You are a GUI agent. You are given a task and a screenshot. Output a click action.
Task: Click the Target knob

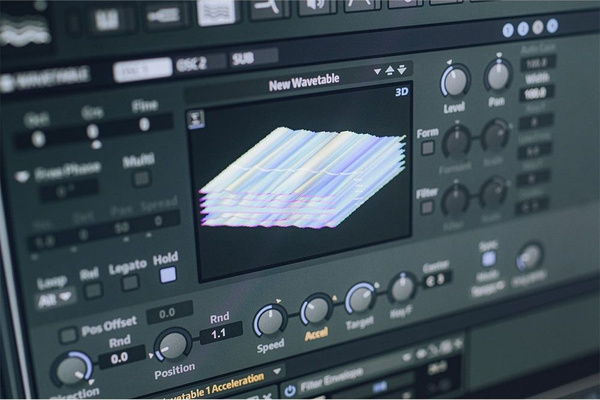click(360, 298)
